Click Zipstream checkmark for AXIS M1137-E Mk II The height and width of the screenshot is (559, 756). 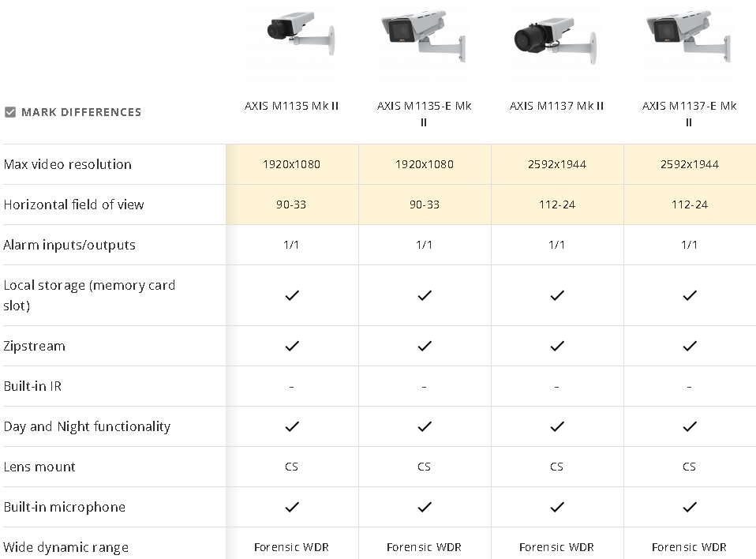(x=690, y=346)
